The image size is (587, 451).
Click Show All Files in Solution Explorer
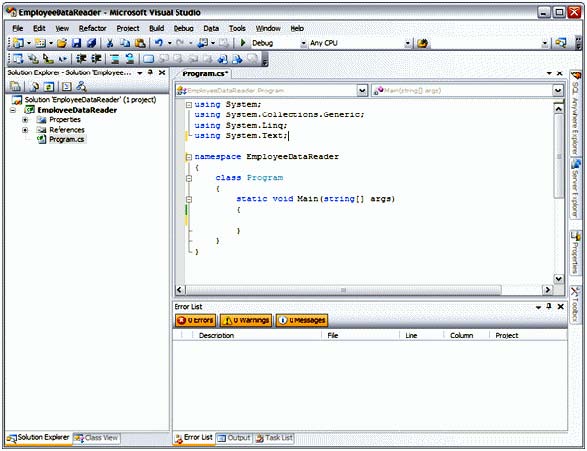click(x=34, y=86)
